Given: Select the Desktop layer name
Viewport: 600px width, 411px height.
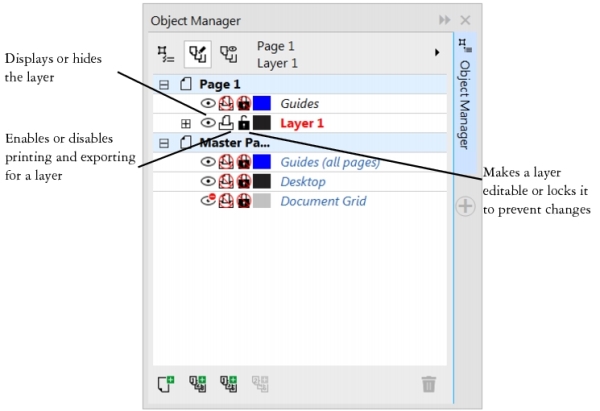Looking at the screenshot, I should (305, 181).
